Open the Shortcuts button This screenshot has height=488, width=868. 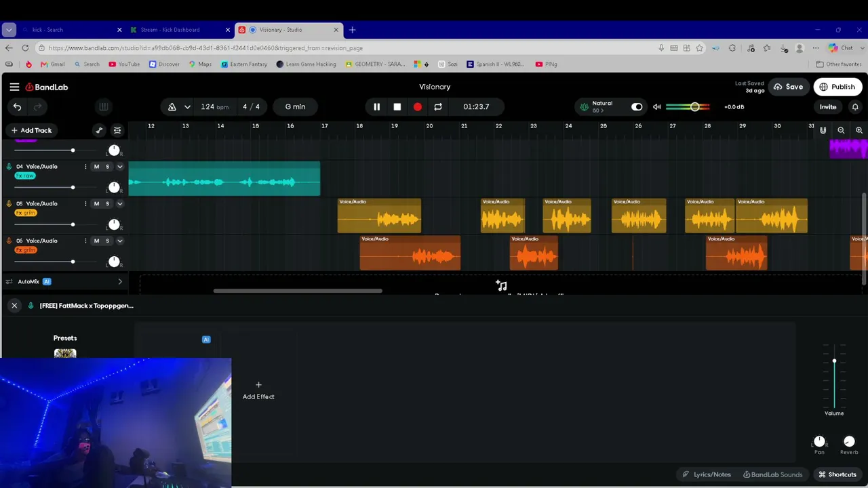[x=837, y=474]
